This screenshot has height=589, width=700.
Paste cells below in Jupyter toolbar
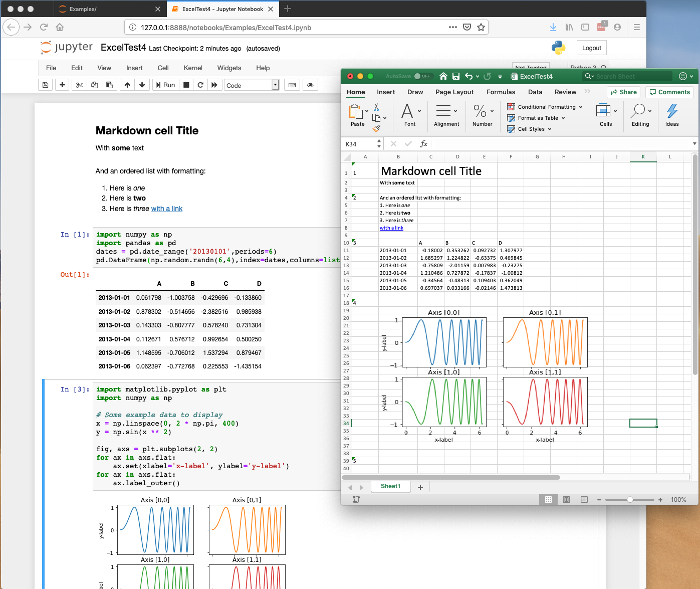[109, 85]
